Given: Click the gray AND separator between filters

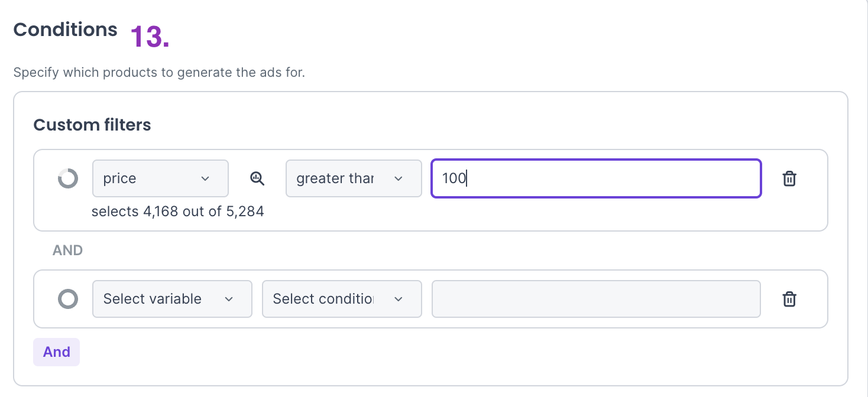Looking at the screenshot, I should 67,250.
